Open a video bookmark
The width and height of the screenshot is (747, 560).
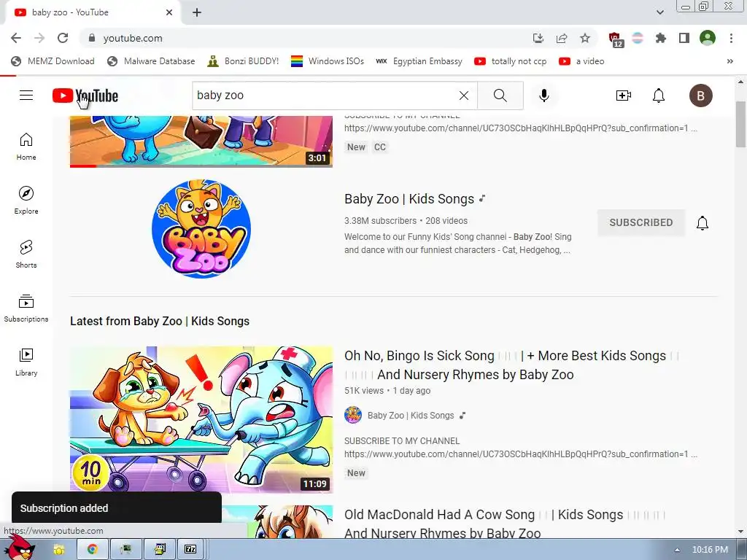click(x=581, y=61)
